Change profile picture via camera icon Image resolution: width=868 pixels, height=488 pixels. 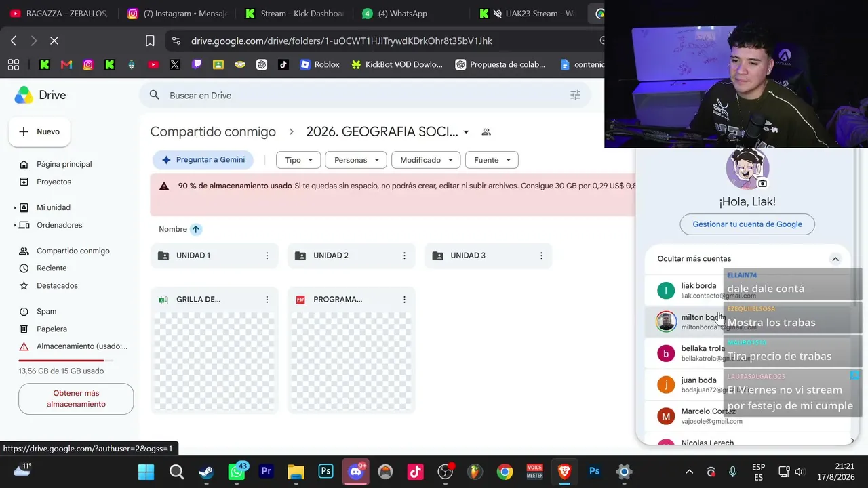(x=762, y=183)
